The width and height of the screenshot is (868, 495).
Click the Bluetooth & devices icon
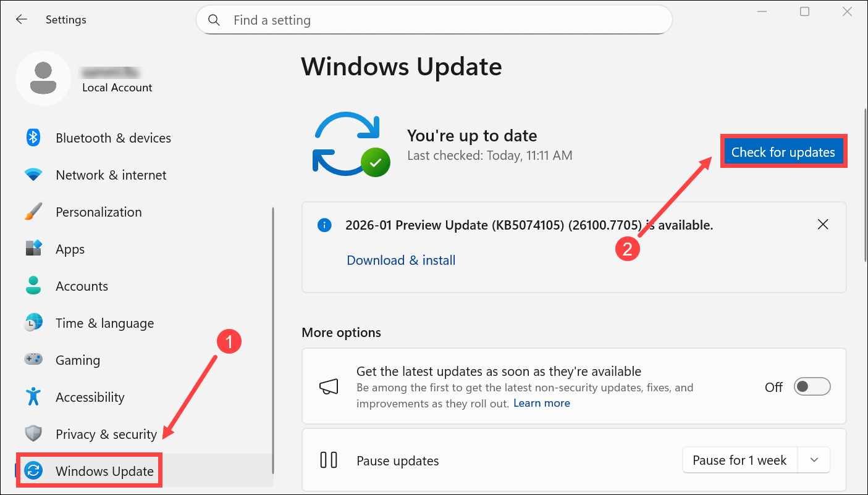[x=33, y=138]
